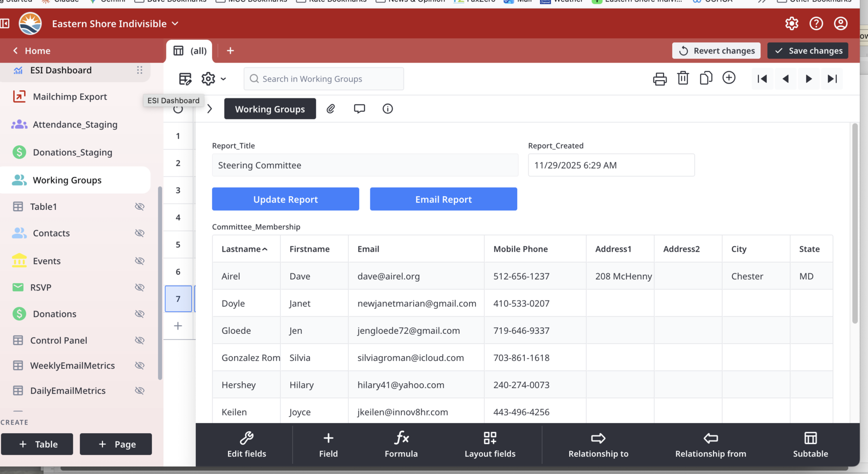Image resolution: width=868 pixels, height=474 pixels.
Task: Toggle visibility of the Events table
Action: click(140, 261)
